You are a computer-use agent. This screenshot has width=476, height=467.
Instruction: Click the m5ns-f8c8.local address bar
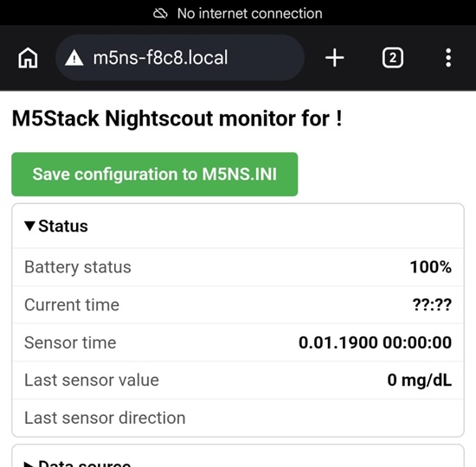(x=180, y=58)
